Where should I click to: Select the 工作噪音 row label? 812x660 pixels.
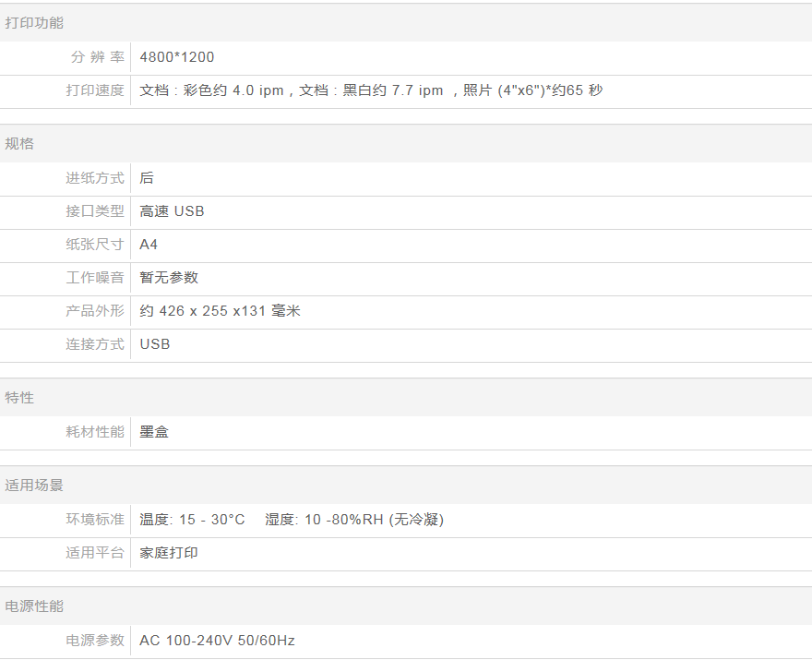94,278
